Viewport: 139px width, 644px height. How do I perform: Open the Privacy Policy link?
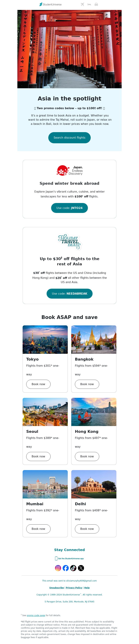point(74,587)
